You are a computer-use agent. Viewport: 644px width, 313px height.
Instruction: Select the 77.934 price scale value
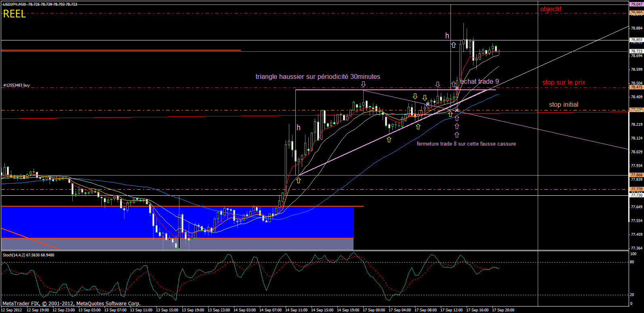[x=636, y=166]
